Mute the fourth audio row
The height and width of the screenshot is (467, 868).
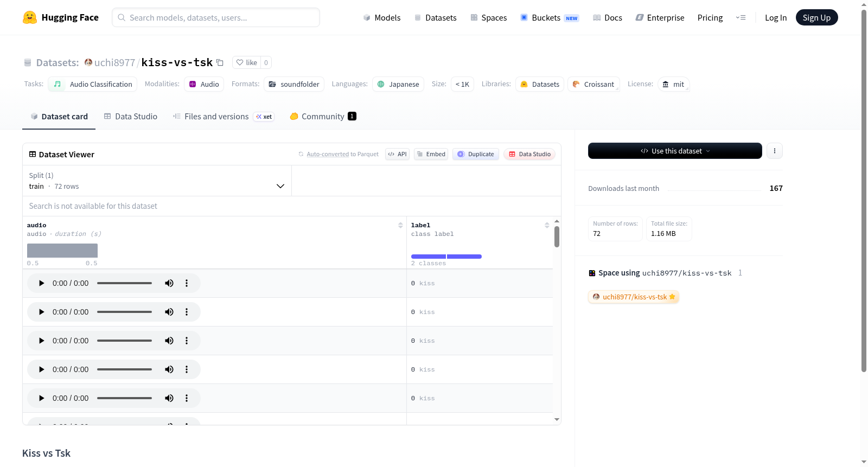coord(169,369)
